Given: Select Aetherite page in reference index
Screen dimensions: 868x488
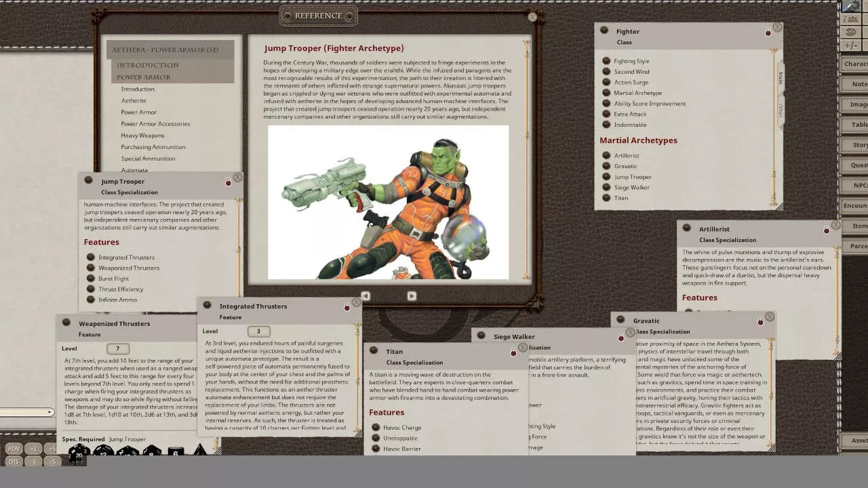Looking at the screenshot, I should pos(134,100).
